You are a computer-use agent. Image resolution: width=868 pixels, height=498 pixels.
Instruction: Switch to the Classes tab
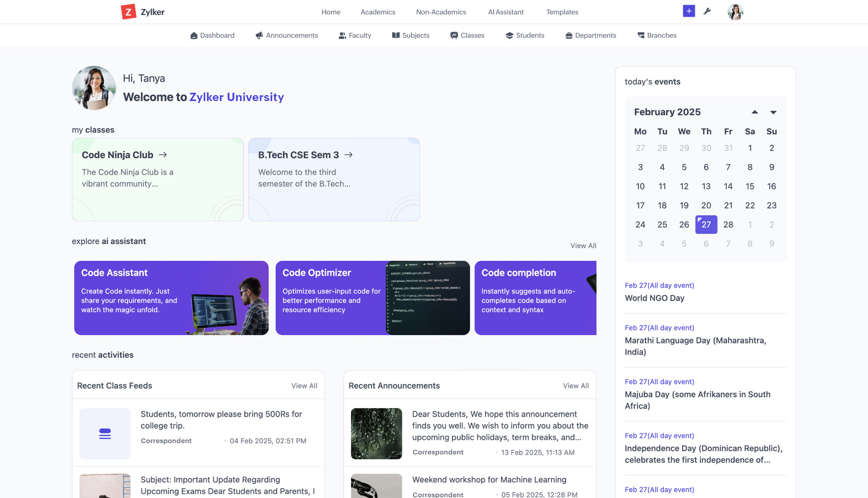pos(467,35)
